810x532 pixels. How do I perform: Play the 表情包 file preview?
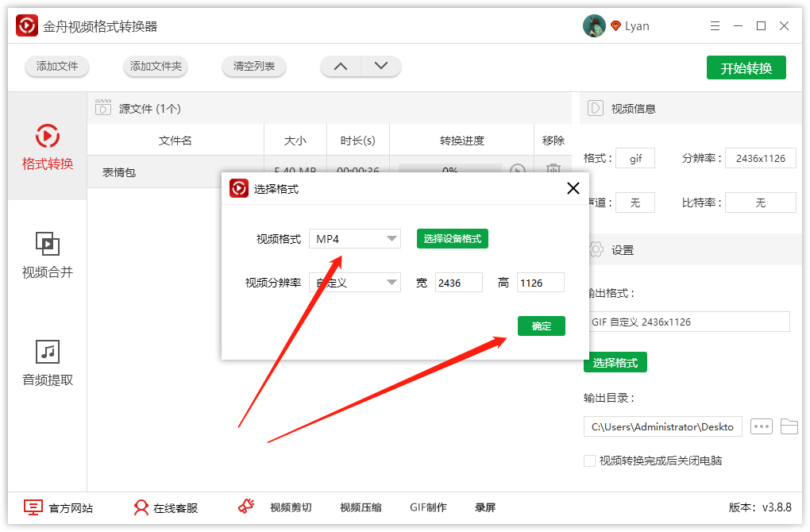pos(518,169)
